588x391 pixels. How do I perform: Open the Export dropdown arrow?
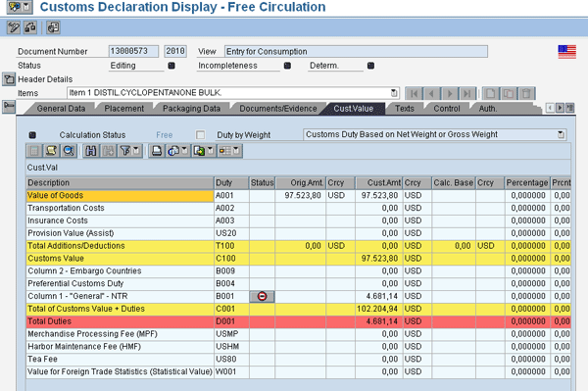pos(211,151)
